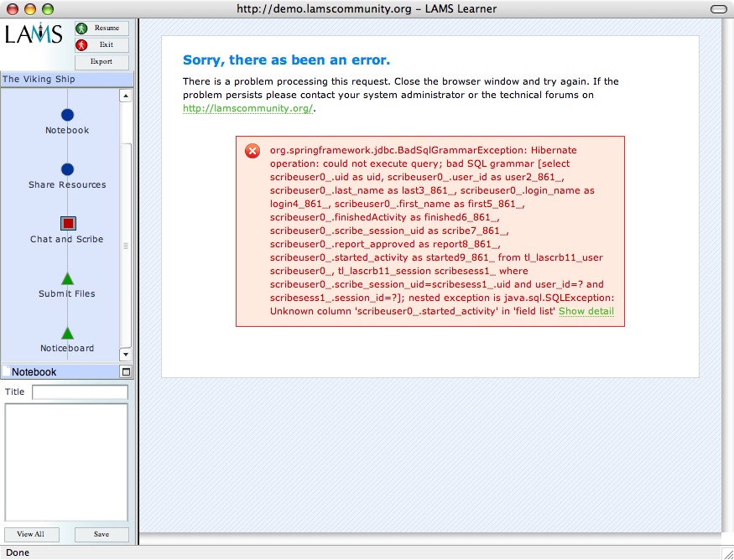Click the green Resume icon button
Image resolution: width=734 pixels, height=560 pixels.
[x=82, y=29]
